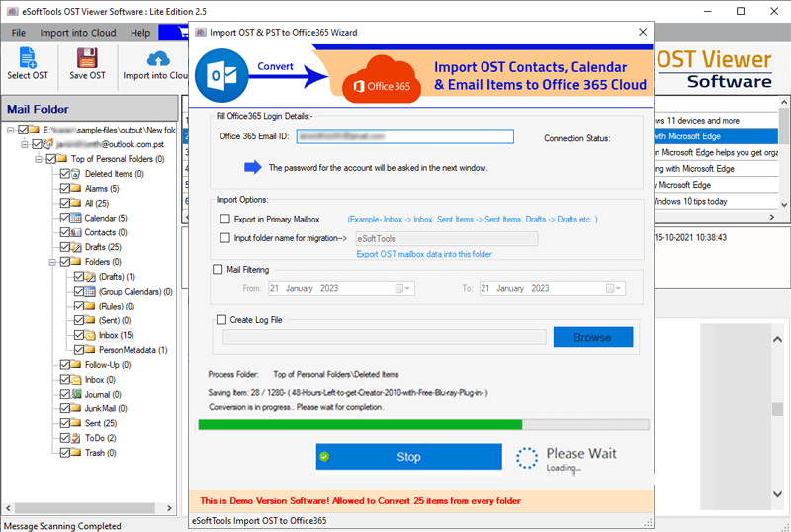791x532 pixels.
Task: Click the Drafts (25) folder icon
Action: click(76, 247)
